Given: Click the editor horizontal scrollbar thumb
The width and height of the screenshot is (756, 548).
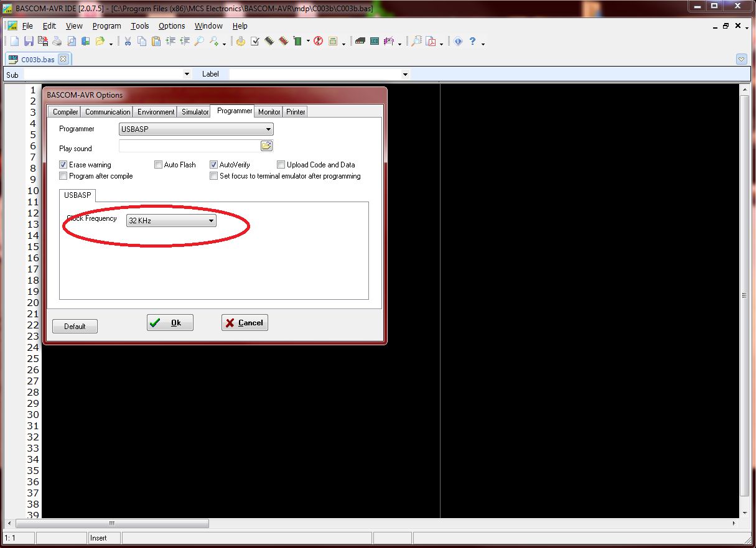Looking at the screenshot, I should 112,523.
